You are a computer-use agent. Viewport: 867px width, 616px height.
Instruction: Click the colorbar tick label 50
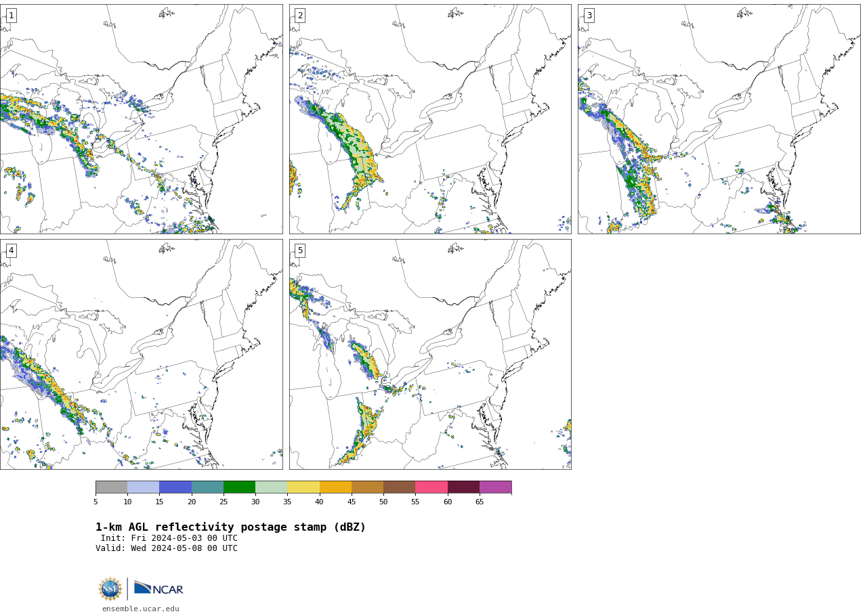pos(383,502)
